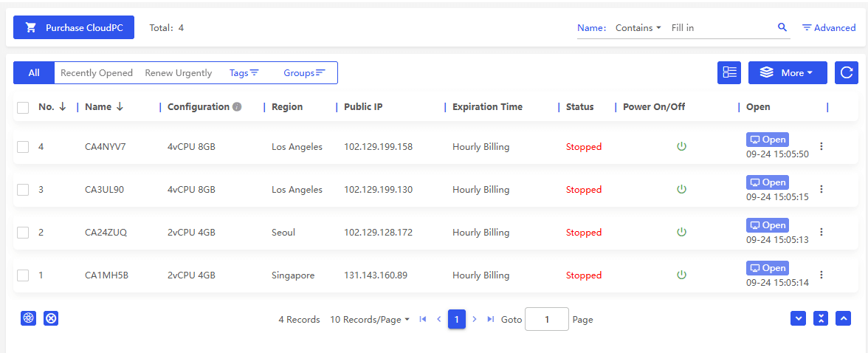
Task: Open the three-dot menu for CA24ZUQ
Action: coord(821,232)
